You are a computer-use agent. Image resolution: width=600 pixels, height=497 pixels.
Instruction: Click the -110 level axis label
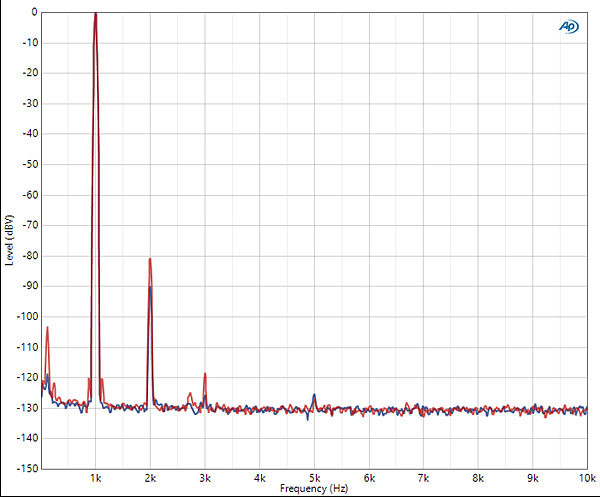pos(28,347)
